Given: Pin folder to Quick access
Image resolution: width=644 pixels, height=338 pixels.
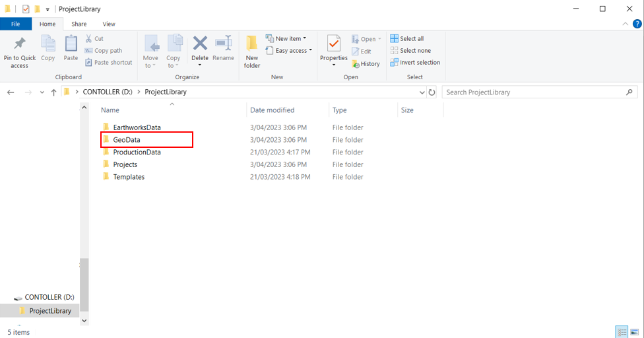Looking at the screenshot, I should [x=19, y=52].
